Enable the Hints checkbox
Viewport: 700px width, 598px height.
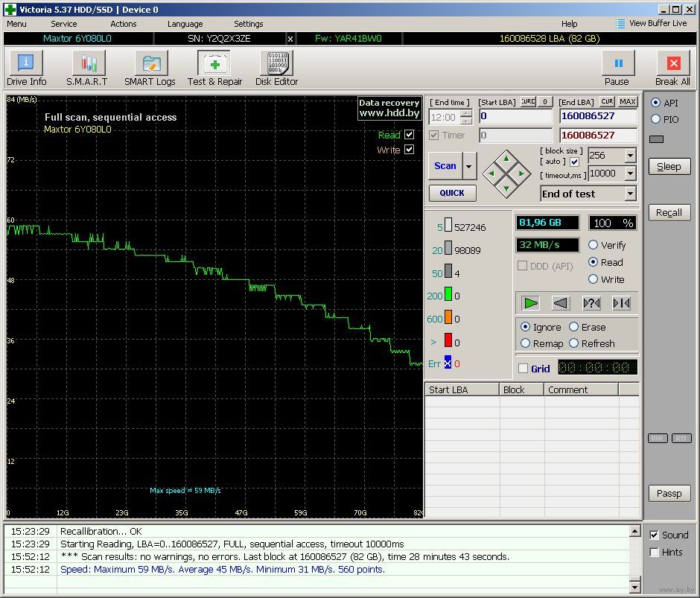(654, 553)
